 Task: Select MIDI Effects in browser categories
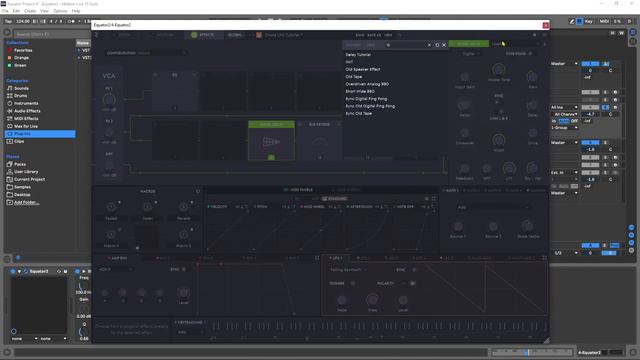(26, 118)
